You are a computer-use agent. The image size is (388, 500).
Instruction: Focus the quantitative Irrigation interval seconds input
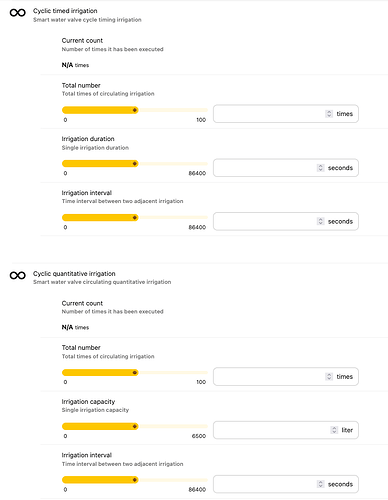(x=286, y=484)
